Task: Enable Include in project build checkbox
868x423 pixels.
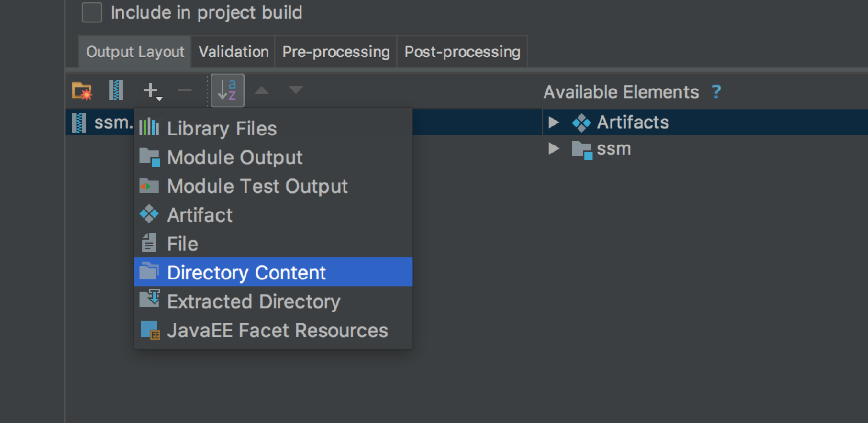Action: pyautogui.click(x=92, y=12)
